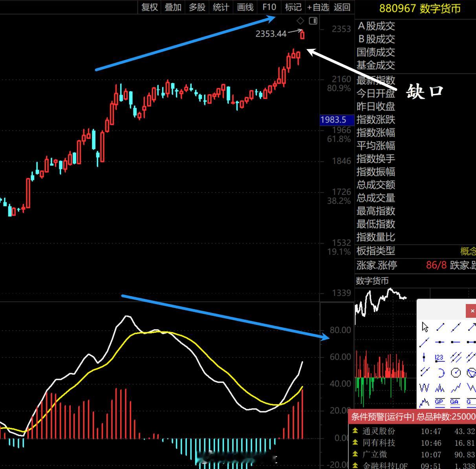The height and width of the screenshot is (469, 476).
Task: Select the horizontal line with center point tool
Action: coord(440,342)
